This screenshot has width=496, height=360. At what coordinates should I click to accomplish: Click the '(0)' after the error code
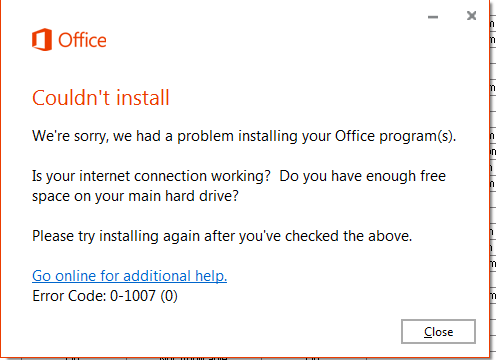coord(169,296)
